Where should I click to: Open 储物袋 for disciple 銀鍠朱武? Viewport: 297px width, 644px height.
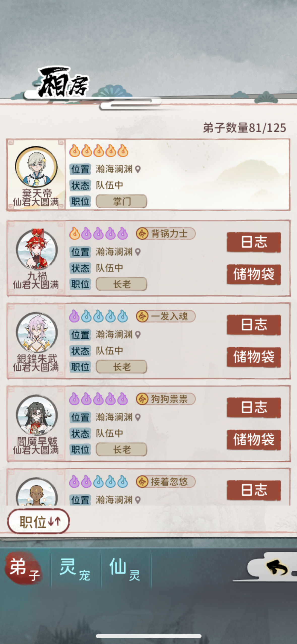254,357
